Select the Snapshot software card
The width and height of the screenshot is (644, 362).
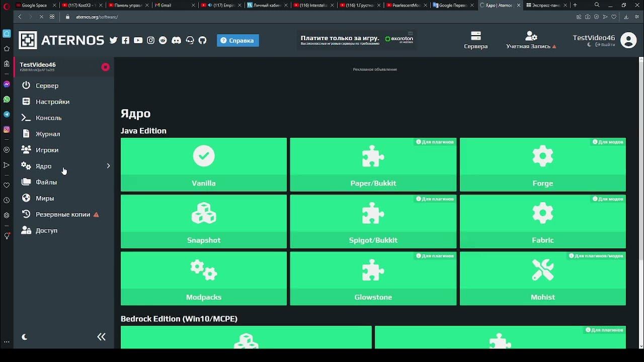coord(204,222)
